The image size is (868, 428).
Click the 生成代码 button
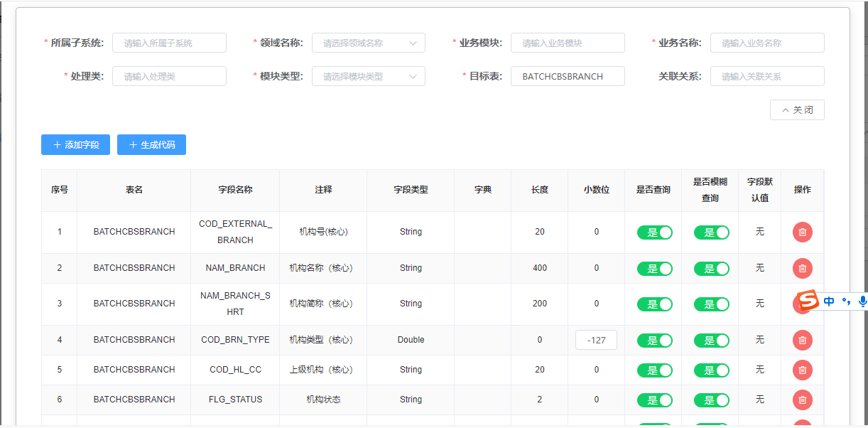(x=151, y=145)
